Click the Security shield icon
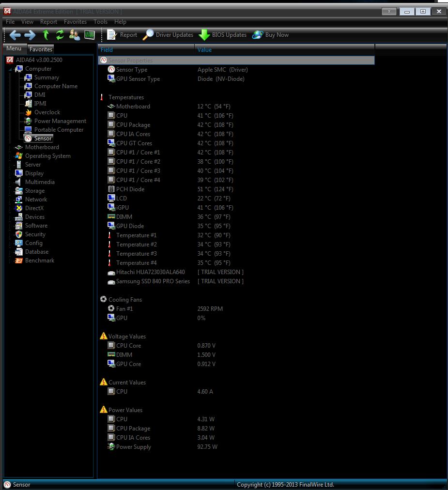Image resolution: width=448 pixels, height=490 pixels. click(19, 234)
